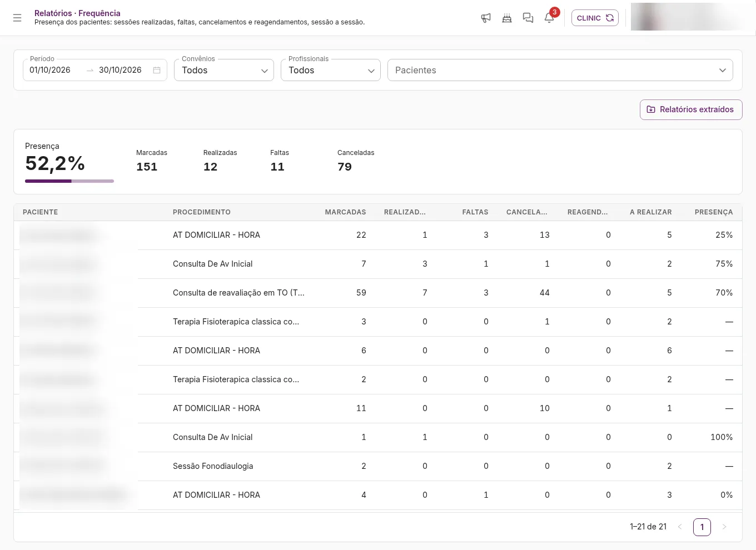The width and height of the screenshot is (756, 550).
Task: Click the Marcadas 151 summary
Action: click(x=152, y=161)
